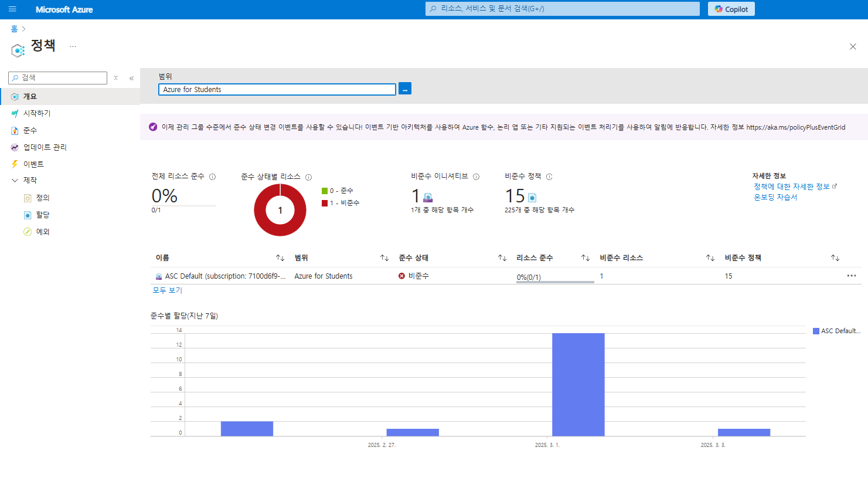Image resolution: width=868 pixels, height=481 pixels.
Task: Click the policy icon beside count 15
Action: coord(532,198)
